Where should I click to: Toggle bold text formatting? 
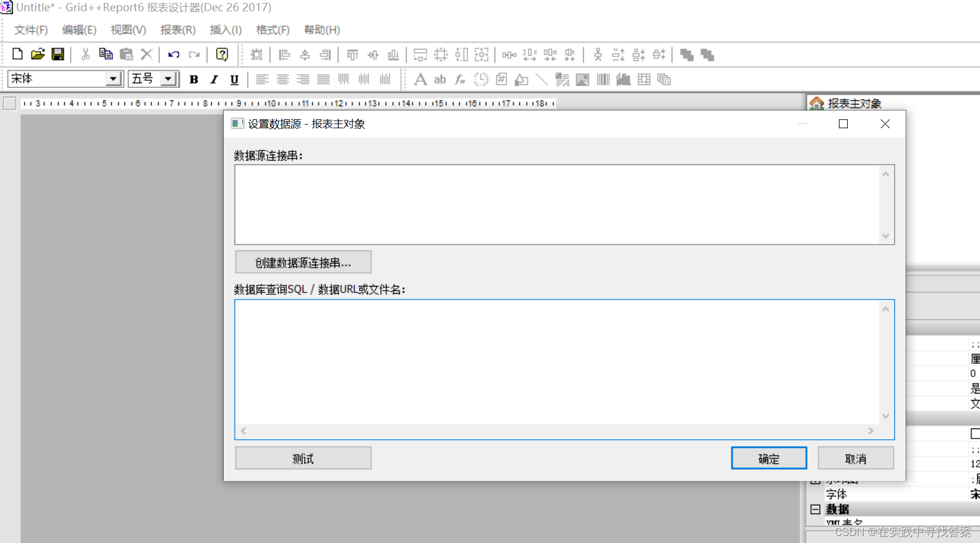point(194,79)
